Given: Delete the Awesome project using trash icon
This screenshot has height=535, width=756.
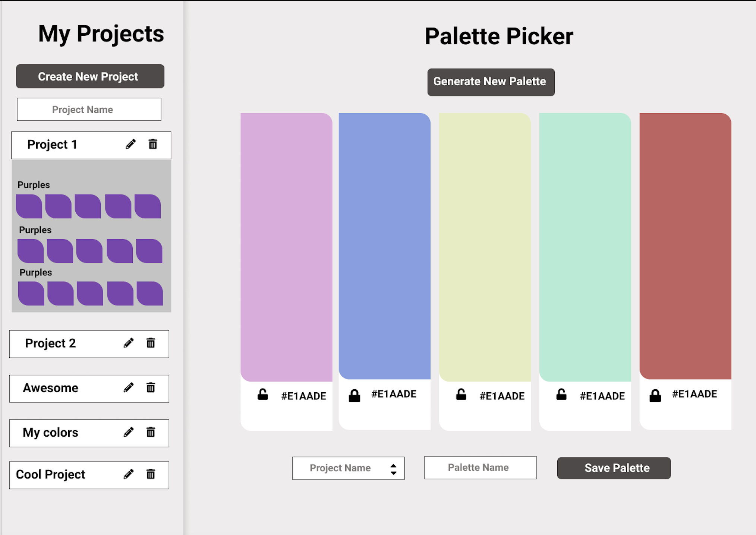Looking at the screenshot, I should (151, 388).
